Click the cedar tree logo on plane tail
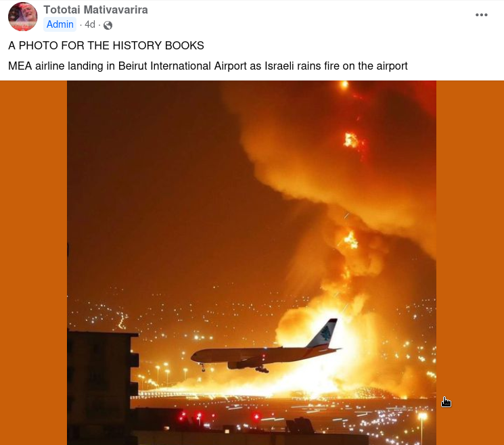 pos(325,333)
